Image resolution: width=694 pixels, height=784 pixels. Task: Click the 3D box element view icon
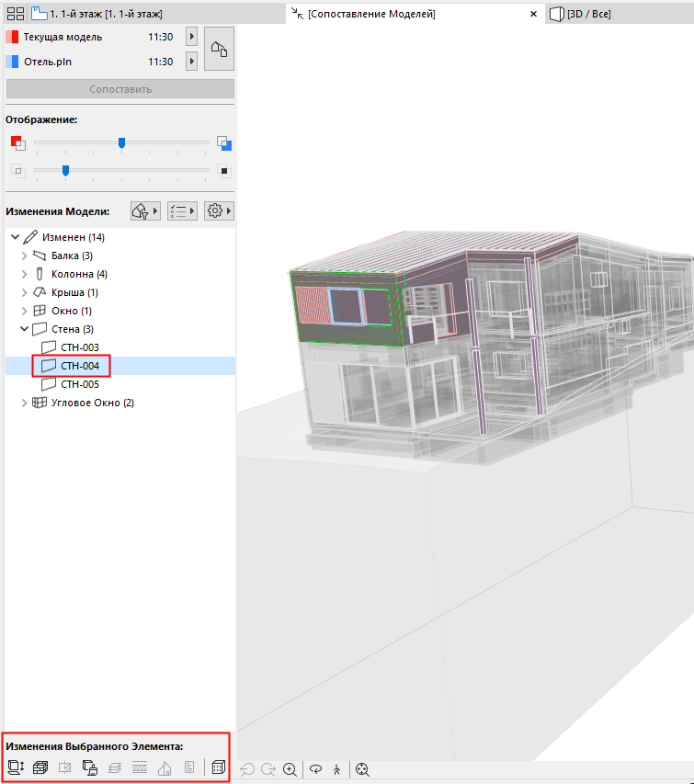(x=219, y=767)
